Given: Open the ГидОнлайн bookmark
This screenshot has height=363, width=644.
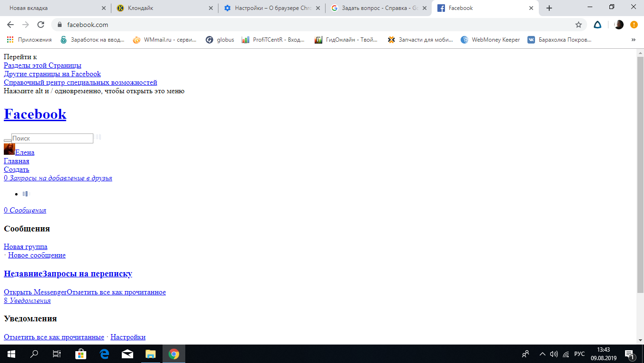Looking at the screenshot, I should (x=346, y=40).
